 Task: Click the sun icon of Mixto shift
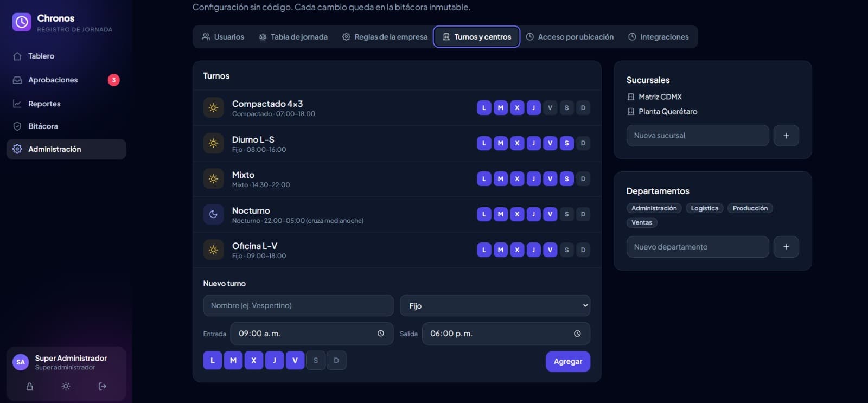click(213, 179)
